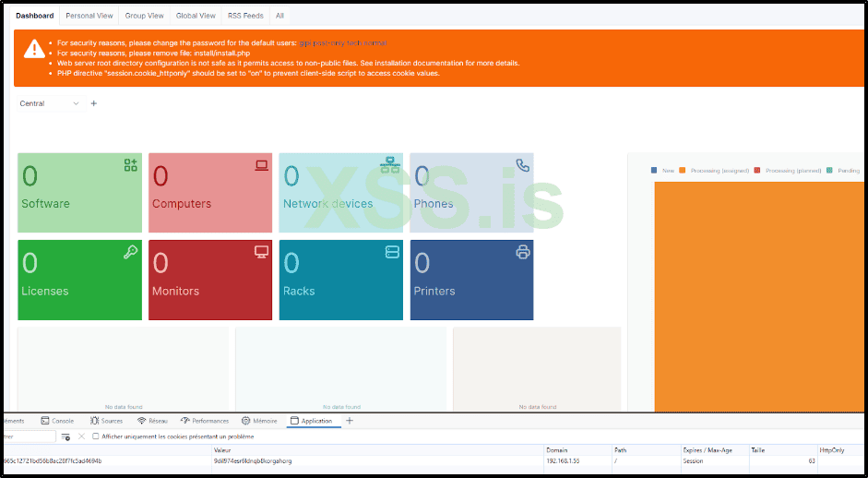Click the X delete cookie icon
The height and width of the screenshot is (478, 868).
(x=81, y=436)
